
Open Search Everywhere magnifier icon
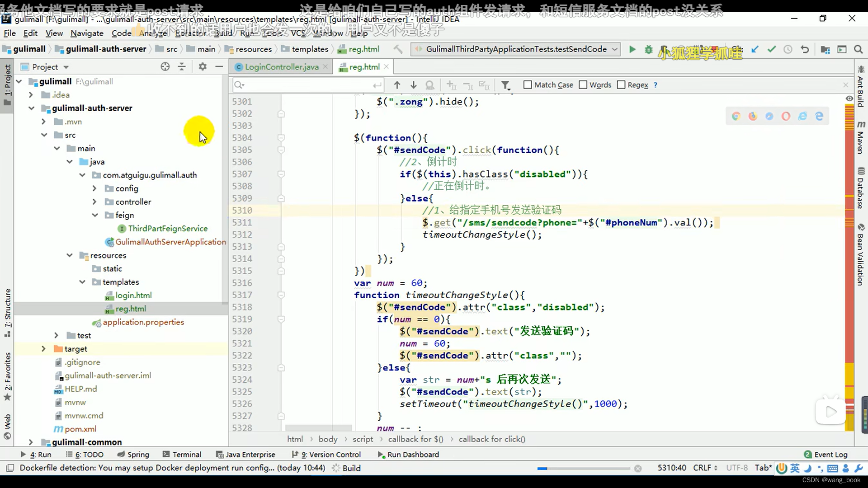tap(858, 49)
